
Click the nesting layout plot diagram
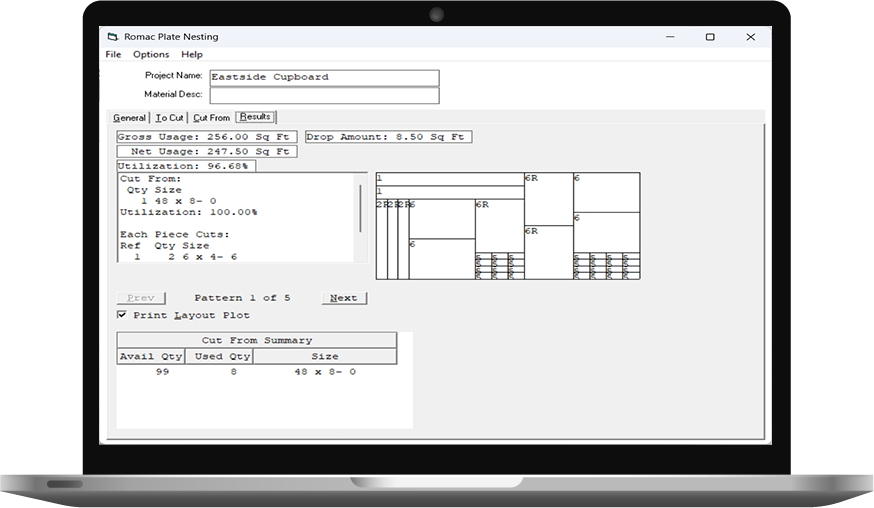point(507,226)
